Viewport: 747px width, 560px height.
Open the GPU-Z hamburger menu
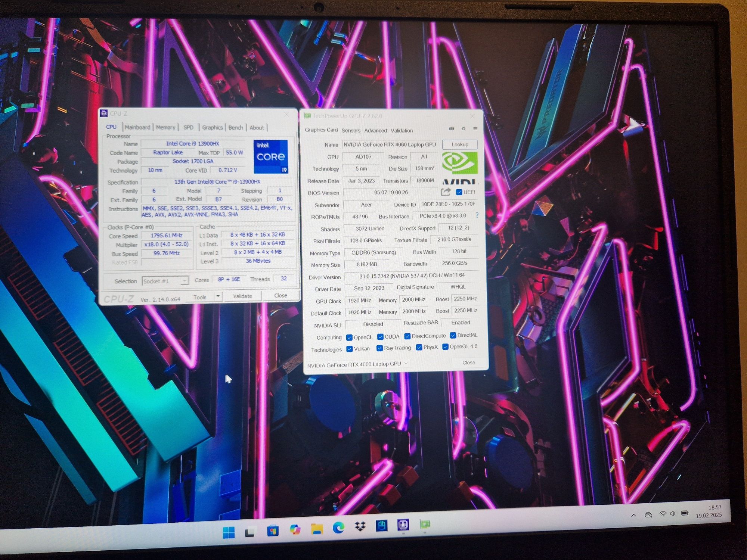475,128
